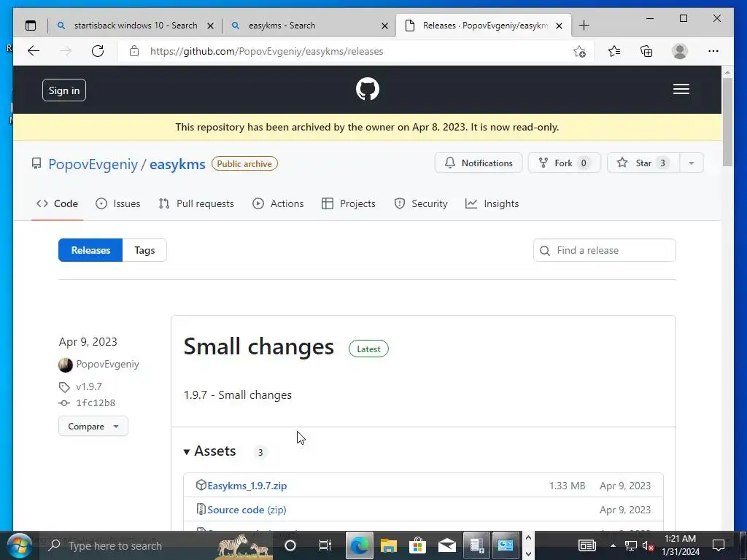
Task: Open commit 1fc12b8 link
Action: coord(96,402)
